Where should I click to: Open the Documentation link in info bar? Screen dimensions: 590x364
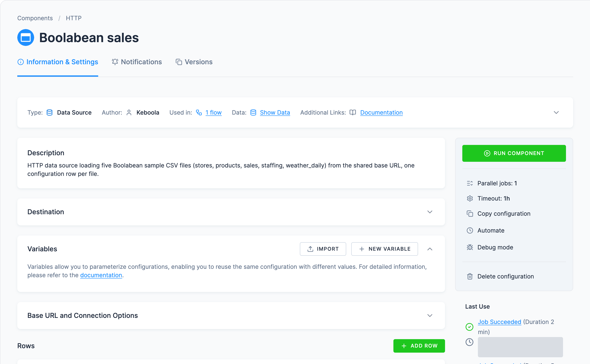tap(381, 113)
